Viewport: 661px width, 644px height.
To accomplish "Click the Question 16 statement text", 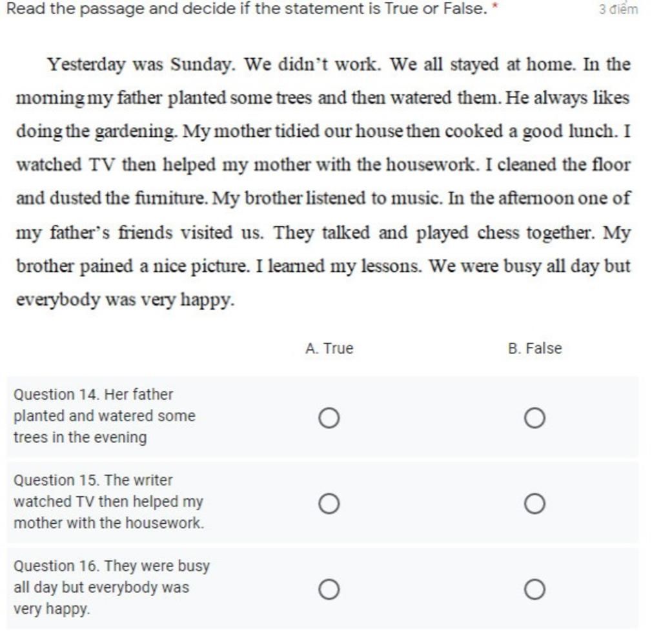I will coord(112,587).
